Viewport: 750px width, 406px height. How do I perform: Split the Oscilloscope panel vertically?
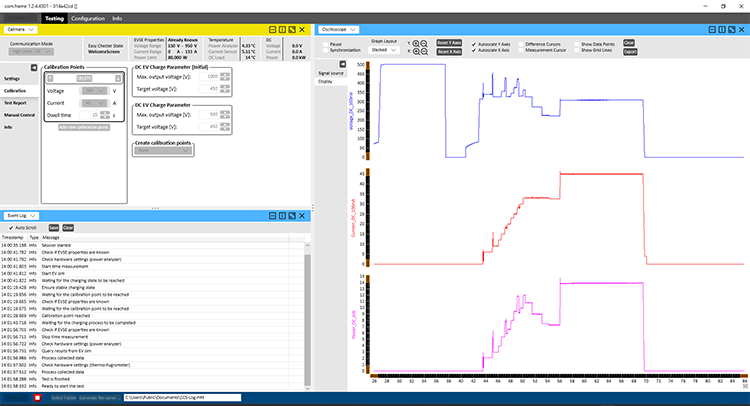(722, 30)
